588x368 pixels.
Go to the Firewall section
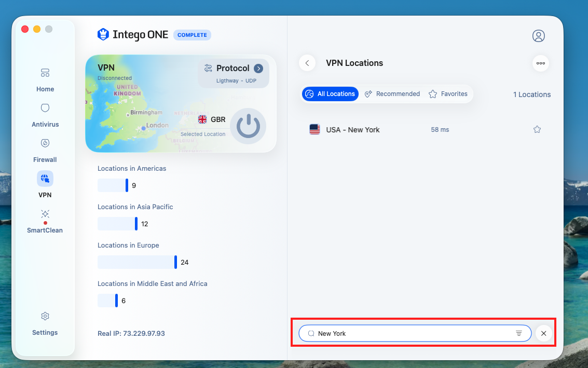[x=45, y=151]
